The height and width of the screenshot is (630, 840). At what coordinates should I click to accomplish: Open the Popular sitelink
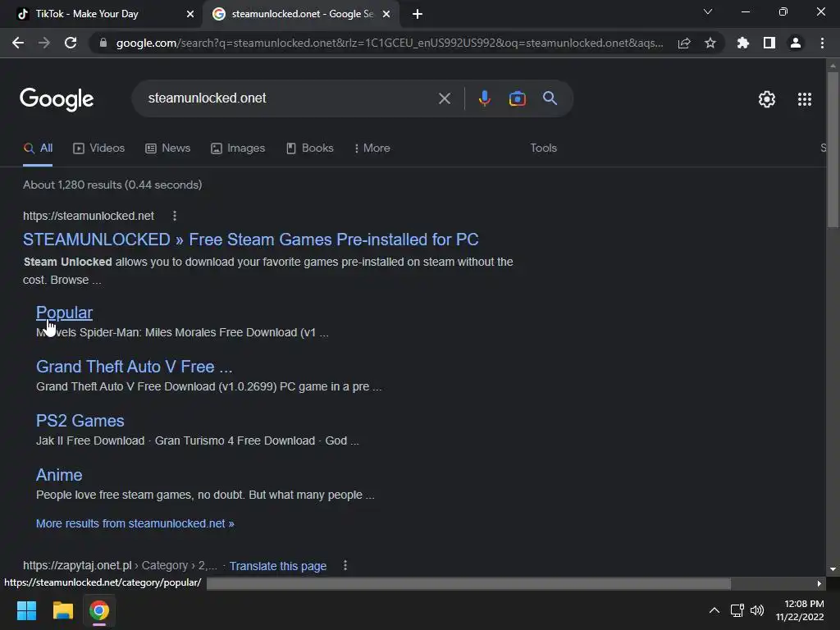click(64, 313)
